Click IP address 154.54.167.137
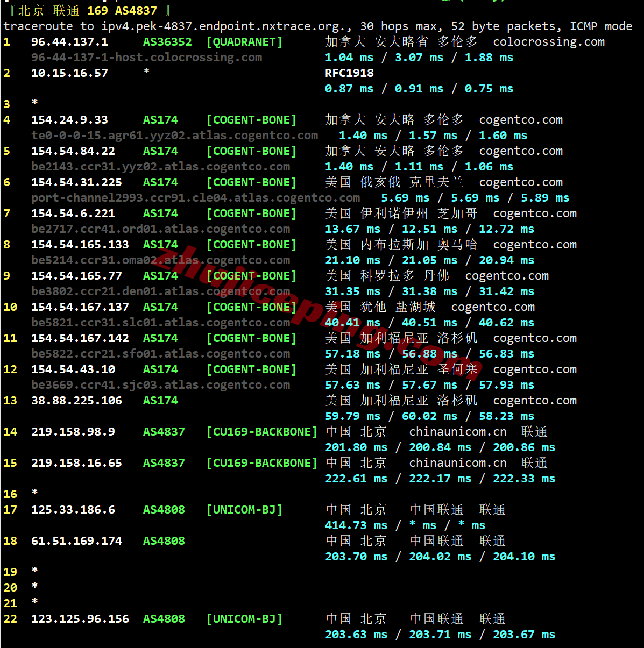Viewport: 644px width, 648px height. 80,307
